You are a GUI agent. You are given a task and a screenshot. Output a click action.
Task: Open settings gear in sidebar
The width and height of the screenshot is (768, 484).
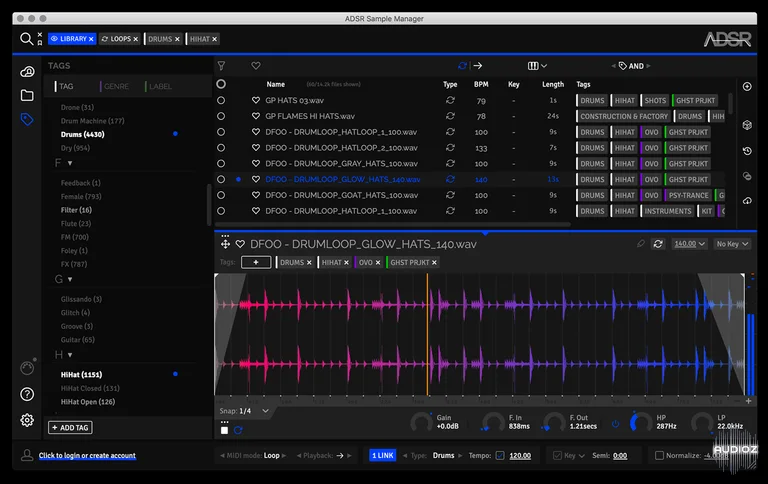tap(27, 420)
